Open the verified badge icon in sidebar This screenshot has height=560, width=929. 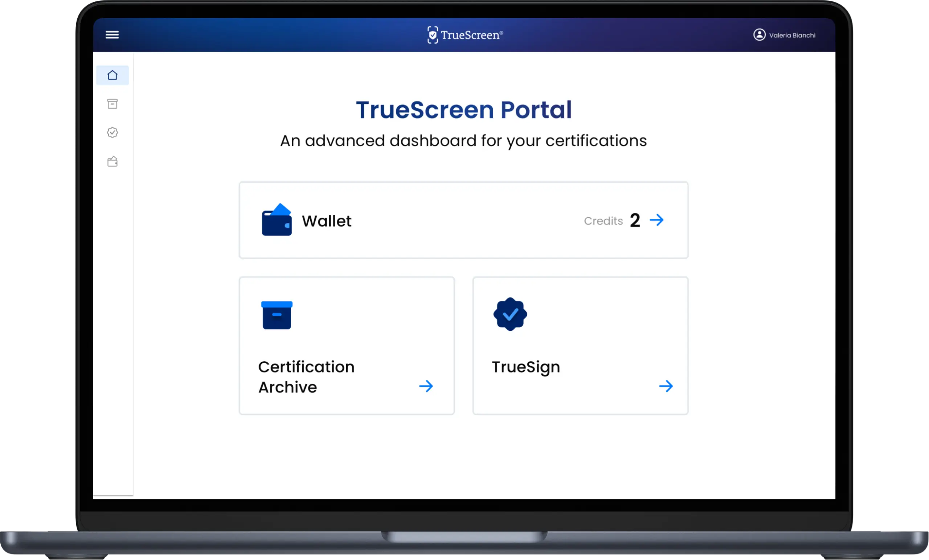pos(112,132)
